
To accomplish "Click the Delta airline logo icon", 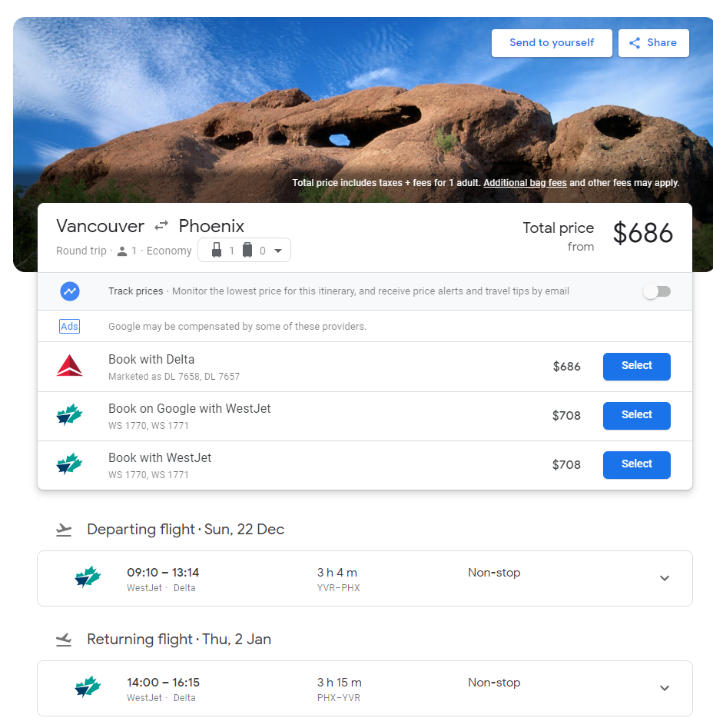I will click(69, 367).
